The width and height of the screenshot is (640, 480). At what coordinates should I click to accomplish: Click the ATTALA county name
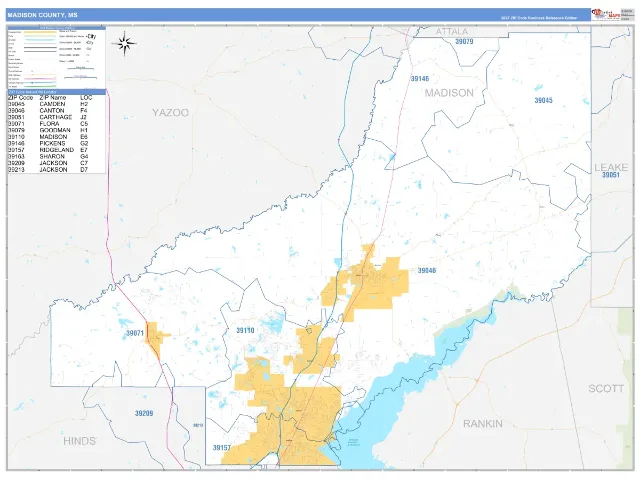[x=451, y=31]
